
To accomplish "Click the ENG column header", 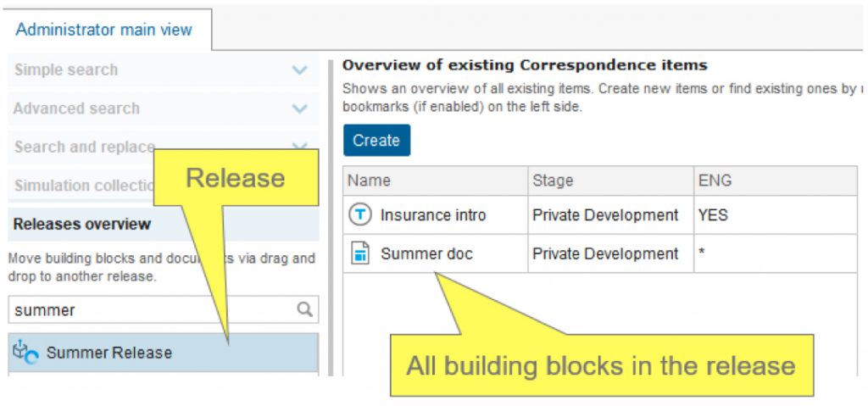I will (x=775, y=181).
